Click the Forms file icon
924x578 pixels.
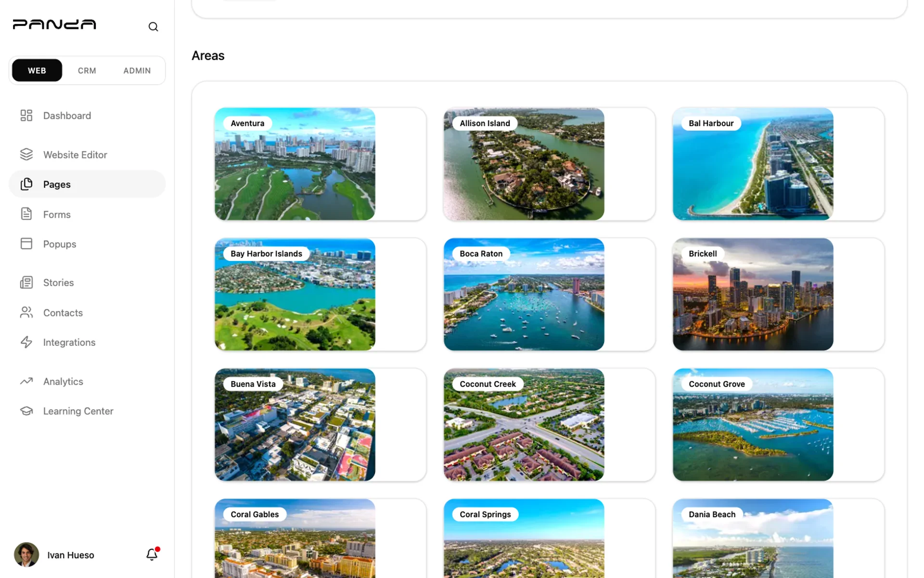(26, 214)
